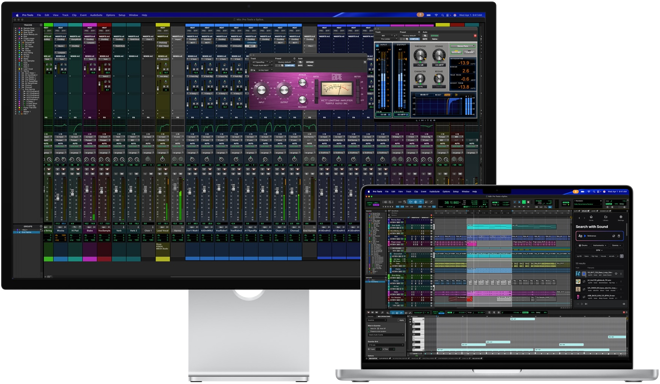
Task: Open the Track menu on the monitor
Action: (65, 15)
